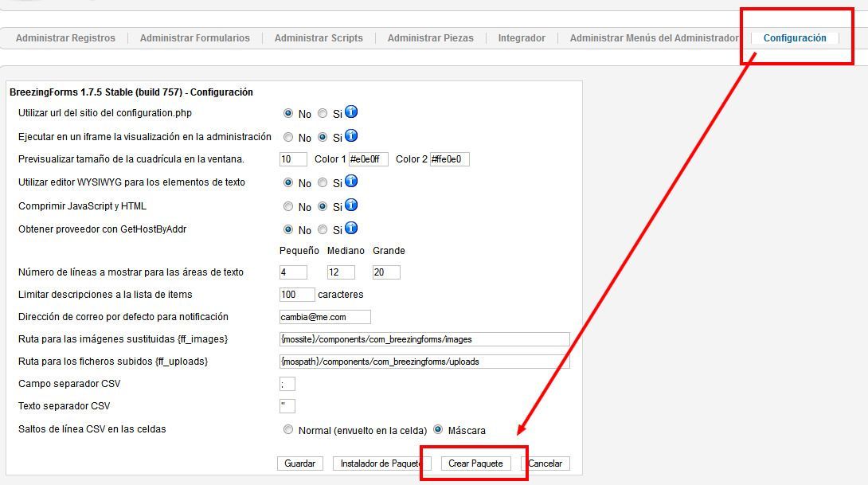Edit Color 2 value field #ffe0e0
868x485 pixels.
point(449,159)
